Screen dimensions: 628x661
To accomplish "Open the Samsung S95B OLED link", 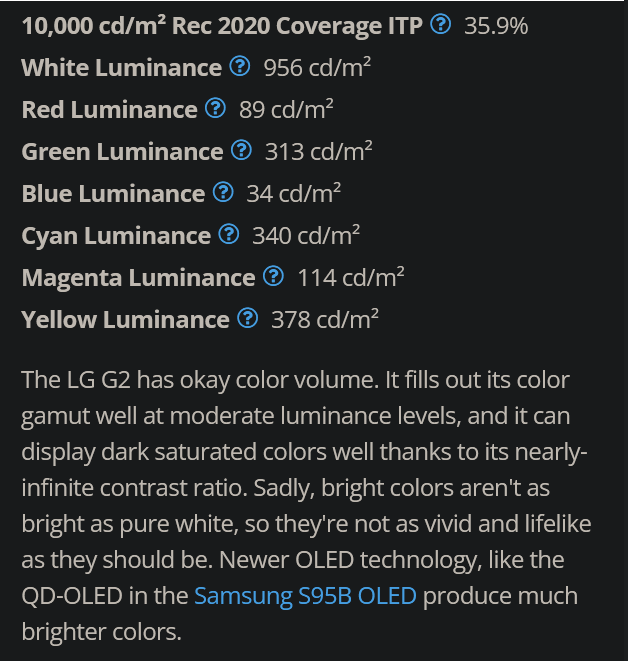I will pyautogui.click(x=305, y=596).
